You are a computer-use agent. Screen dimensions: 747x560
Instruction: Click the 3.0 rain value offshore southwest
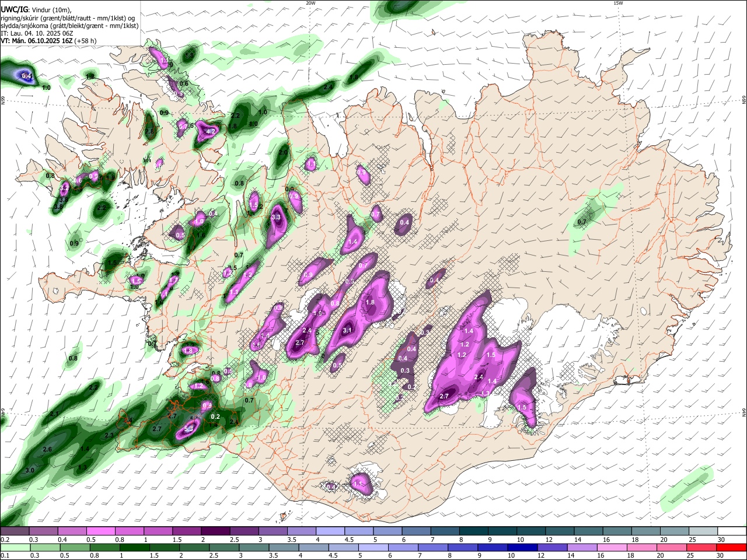30,470
